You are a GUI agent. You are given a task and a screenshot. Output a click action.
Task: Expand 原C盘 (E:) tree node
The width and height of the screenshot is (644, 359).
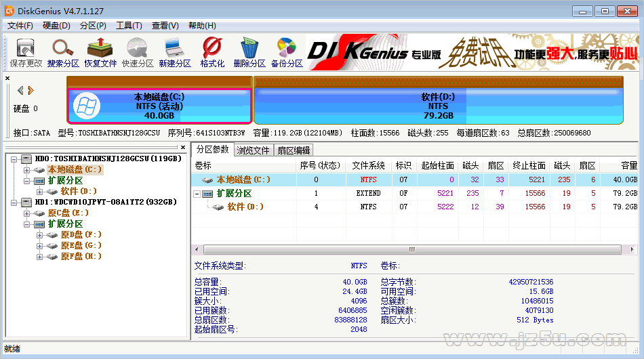pyautogui.click(x=26, y=213)
